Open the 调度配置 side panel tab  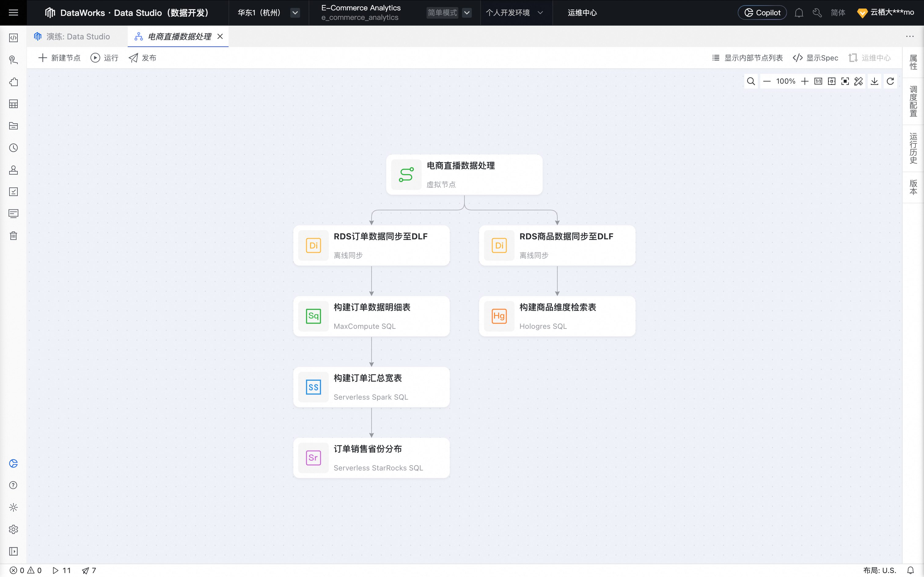(x=913, y=101)
